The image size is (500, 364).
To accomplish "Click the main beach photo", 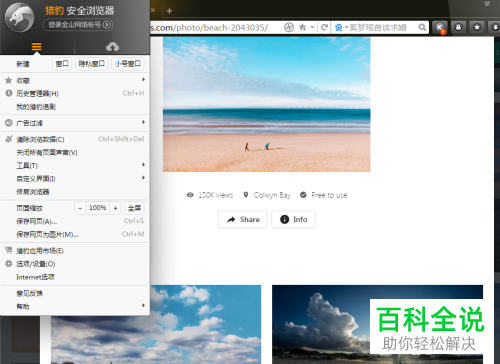I will tap(266, 104).
